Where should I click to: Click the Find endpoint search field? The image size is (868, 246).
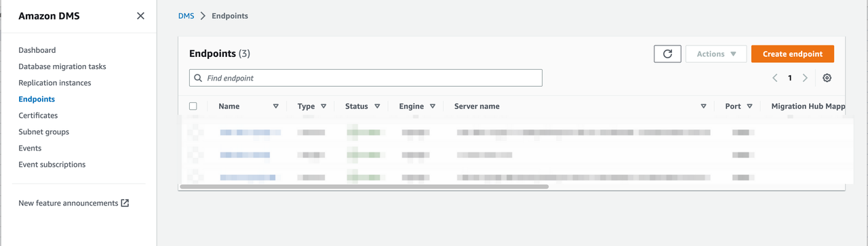(366, 78)
